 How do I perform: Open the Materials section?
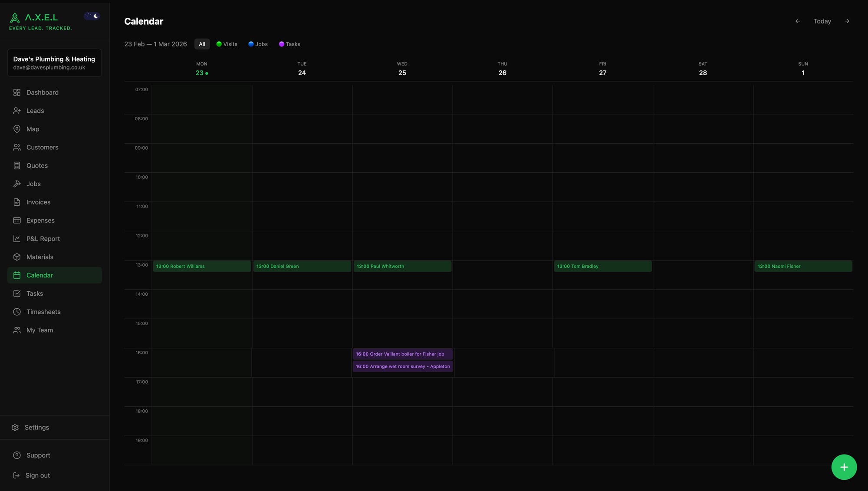pos(40,257)
